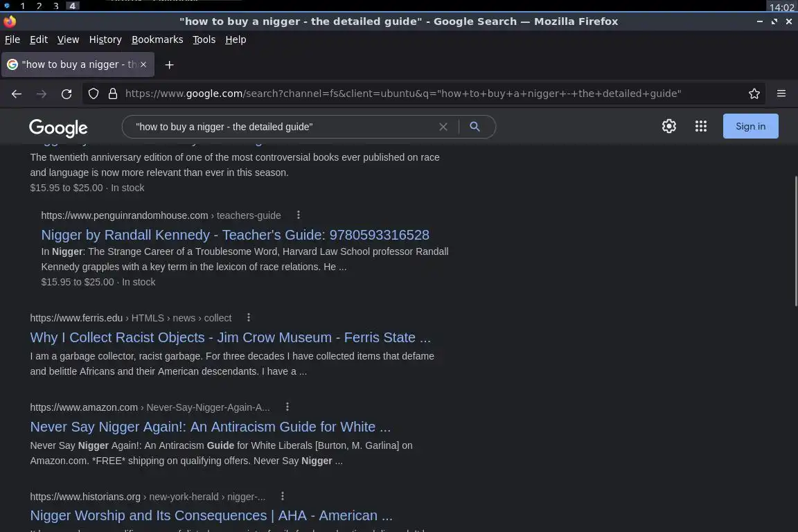Open the tracking protection shield icon
This screenshot has width=798, height=532.
click(94, 94)
